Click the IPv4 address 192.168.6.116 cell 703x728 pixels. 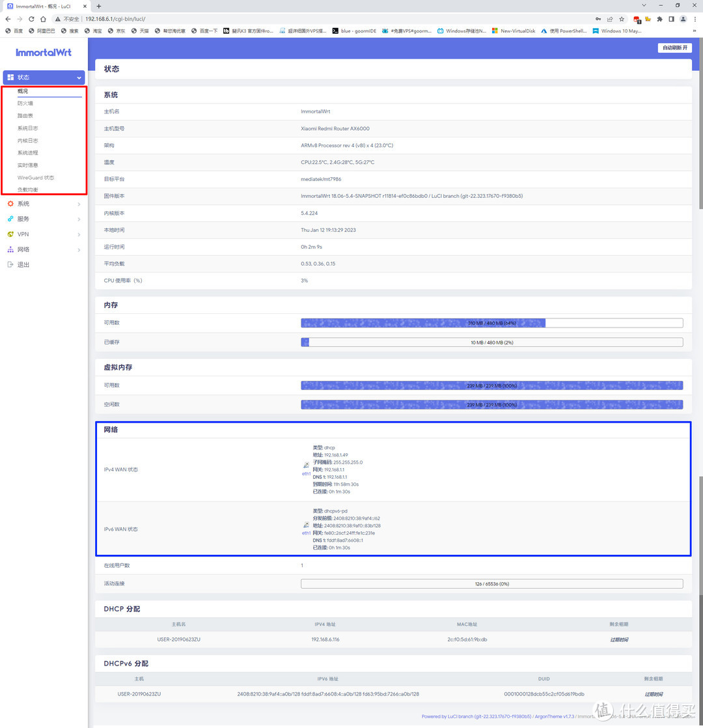[325, 639]
